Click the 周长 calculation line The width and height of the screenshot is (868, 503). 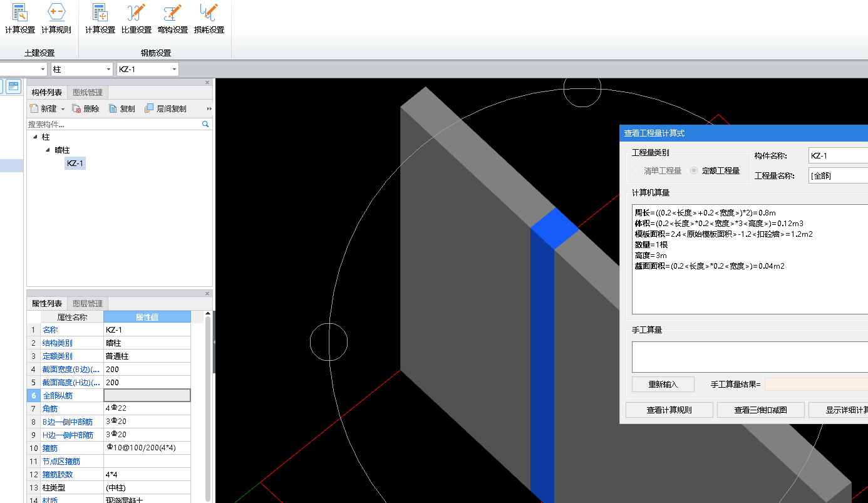(705, 213)
